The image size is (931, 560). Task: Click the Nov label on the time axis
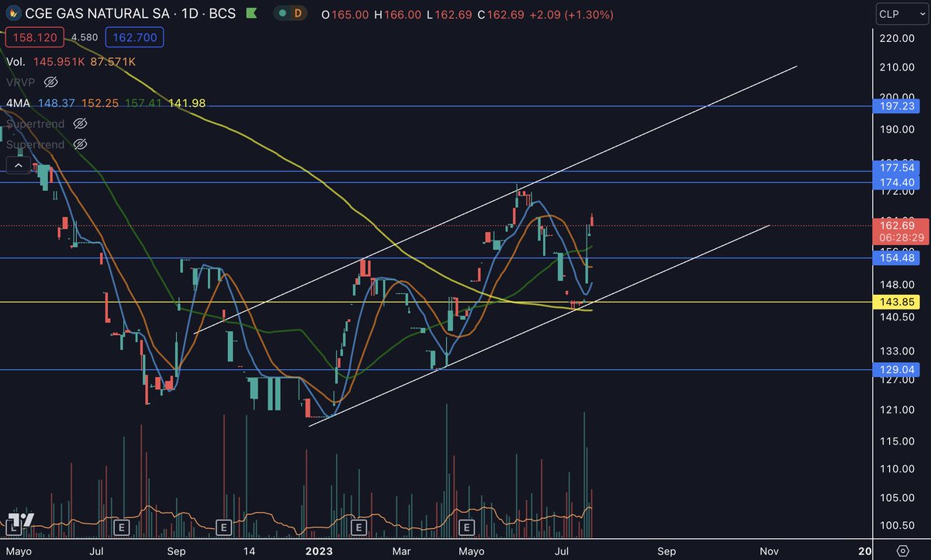point(768,551)
